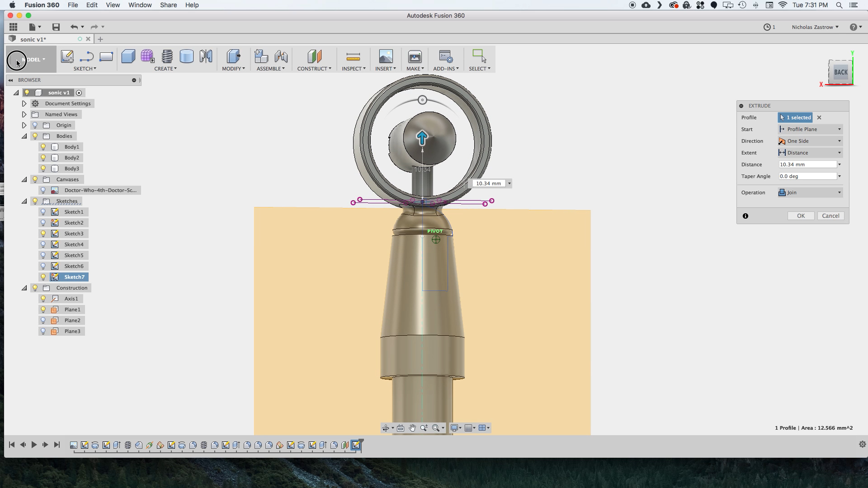Image resolution: width=868 pixels, height=488 pixels.
Task: Click the Scripts and Add-Ins icon
Action: click(x=446, y=56)
